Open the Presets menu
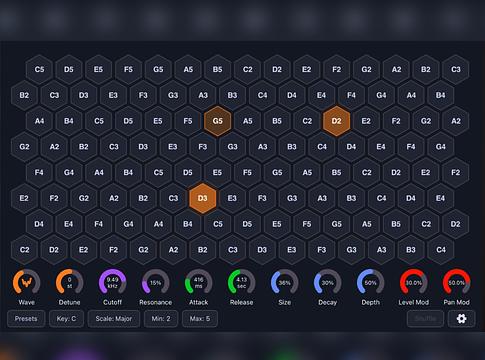 26,319
